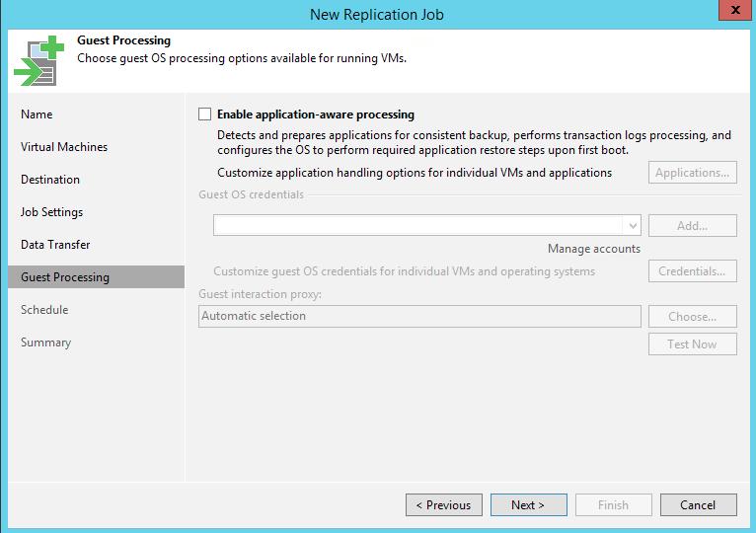Click the 'Customize application handling options' text

click(x=415, y=173)
